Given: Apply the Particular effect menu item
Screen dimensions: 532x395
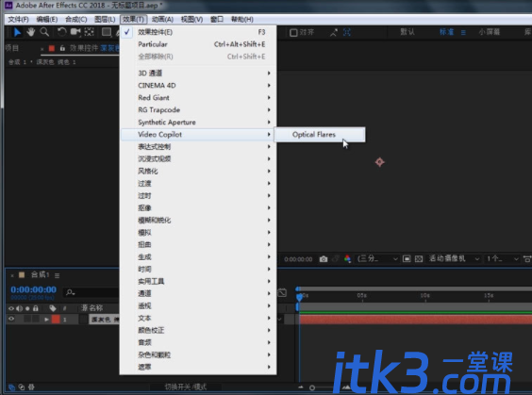Looking at the screenshot, I should [x=198, y=44].
